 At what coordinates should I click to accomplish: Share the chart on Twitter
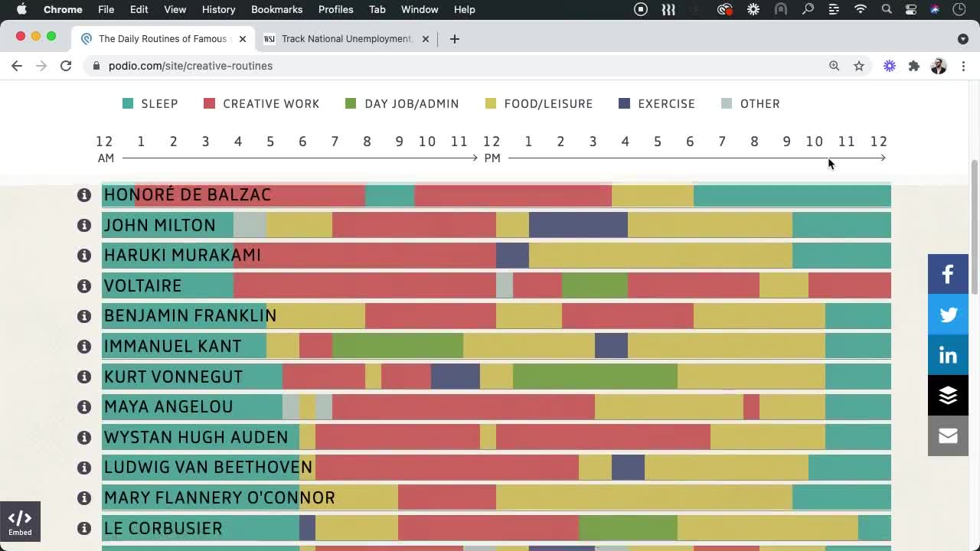tap(948, 315)
